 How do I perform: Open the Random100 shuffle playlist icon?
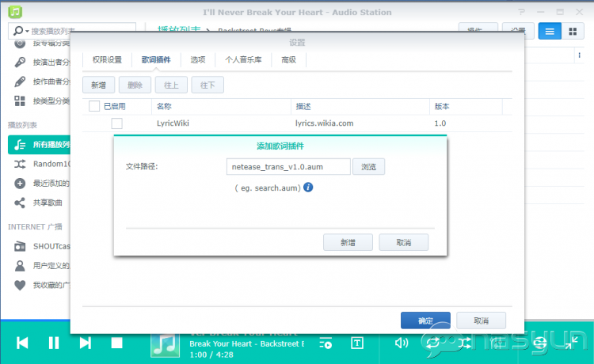(x=20, y=164)
